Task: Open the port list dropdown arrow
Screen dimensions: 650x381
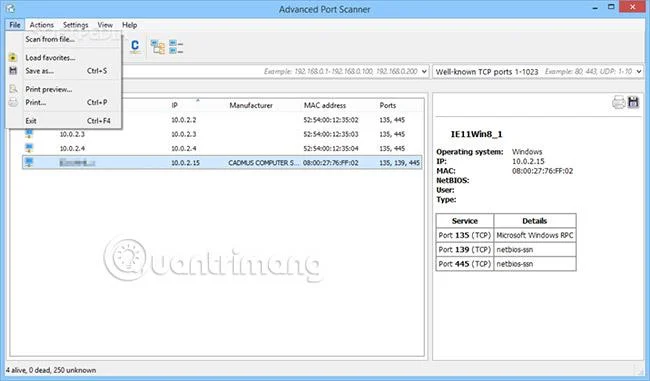Action: click(638, 72)
